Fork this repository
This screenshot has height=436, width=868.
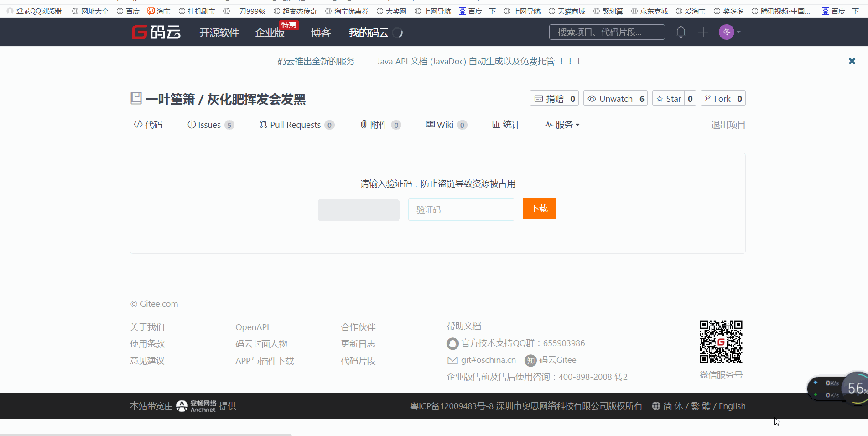[x=717, y=99]
